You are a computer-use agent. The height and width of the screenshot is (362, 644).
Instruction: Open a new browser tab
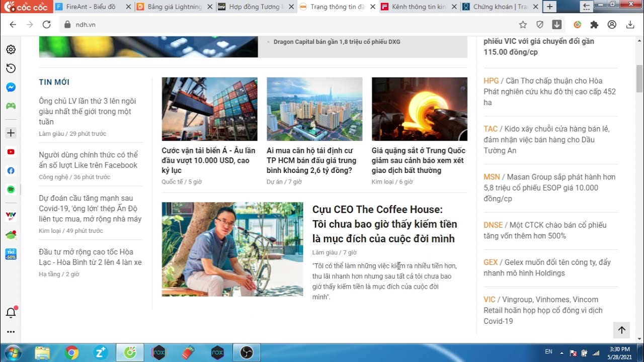click(549, 7)
